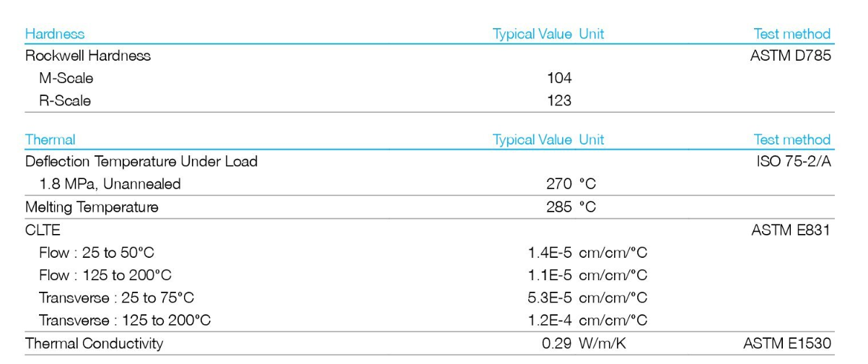Select Transverse : 25 to 75°C label
Screen dimensions: 868x364
[116, 298]
